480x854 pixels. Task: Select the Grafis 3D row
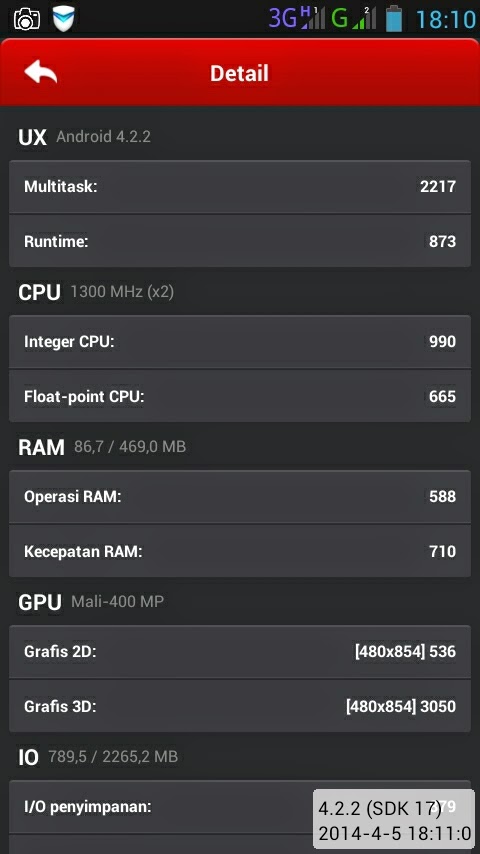point(240,706)
